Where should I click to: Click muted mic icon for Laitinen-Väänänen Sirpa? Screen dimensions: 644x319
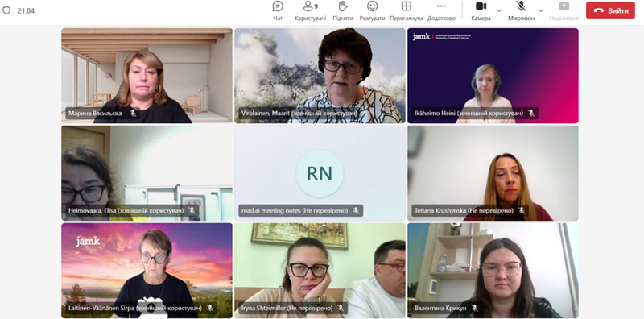click(210, 308)
